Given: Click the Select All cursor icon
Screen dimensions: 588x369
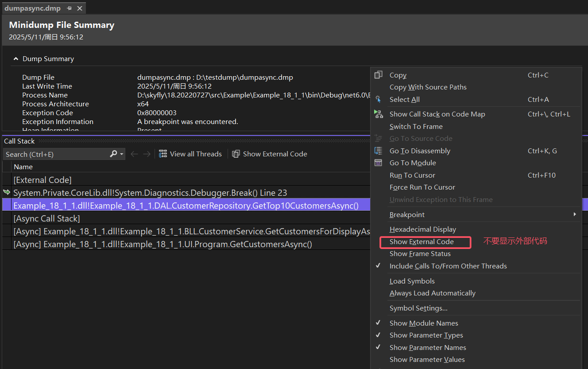Looking at the screenshot, I should pos(378,100).
